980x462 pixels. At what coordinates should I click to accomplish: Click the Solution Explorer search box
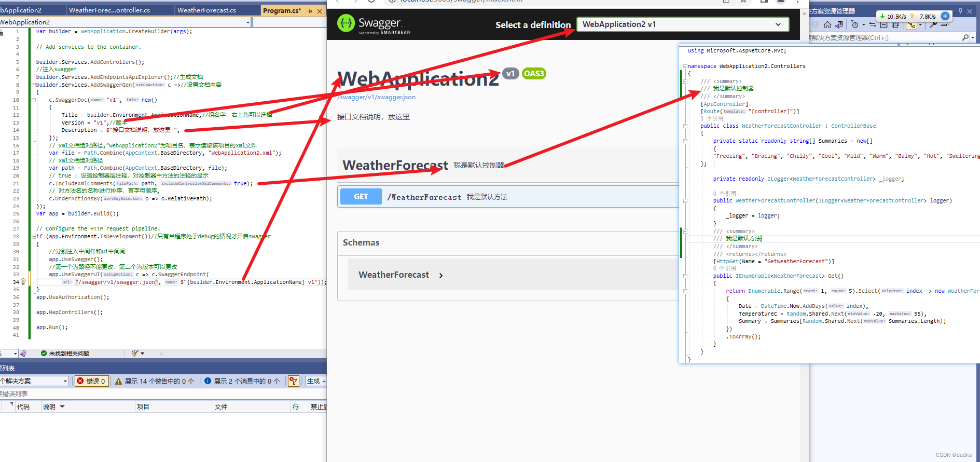[885, 37]
